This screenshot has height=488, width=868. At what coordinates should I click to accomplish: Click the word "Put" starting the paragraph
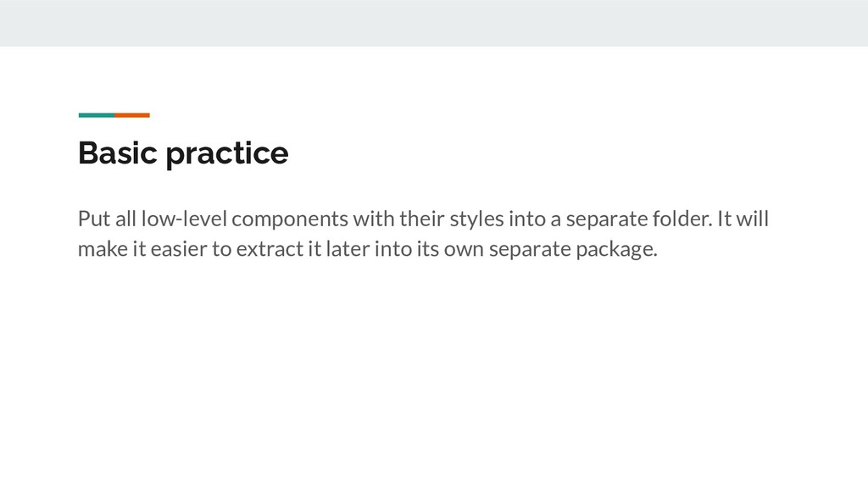[x=93, y=219]
